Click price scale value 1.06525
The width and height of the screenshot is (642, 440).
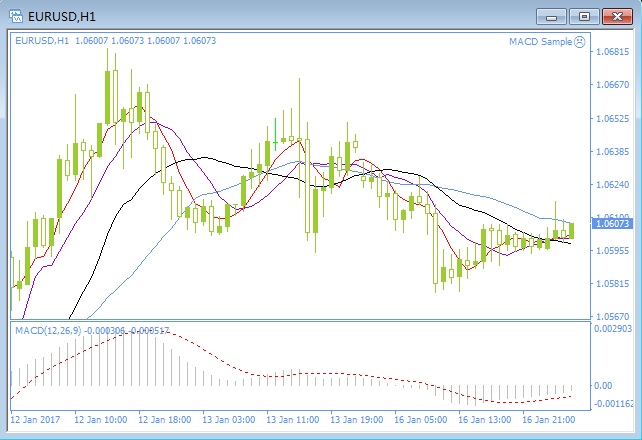coord(613,119)
